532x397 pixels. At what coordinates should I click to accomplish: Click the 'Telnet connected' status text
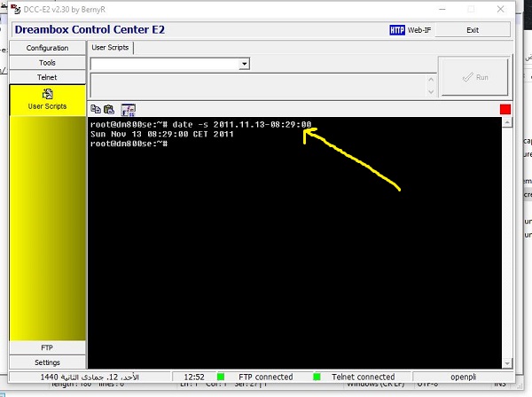pyautogui.click(x=363, y=377)
